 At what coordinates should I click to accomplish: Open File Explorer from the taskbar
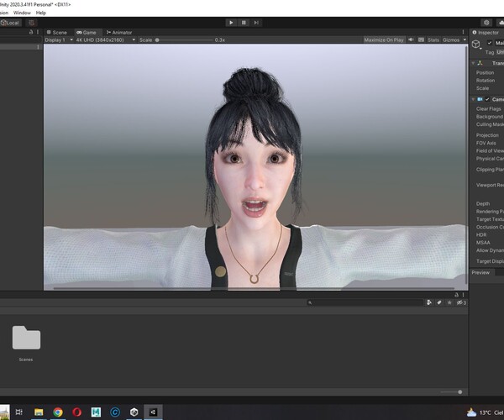tap(39, 412)
